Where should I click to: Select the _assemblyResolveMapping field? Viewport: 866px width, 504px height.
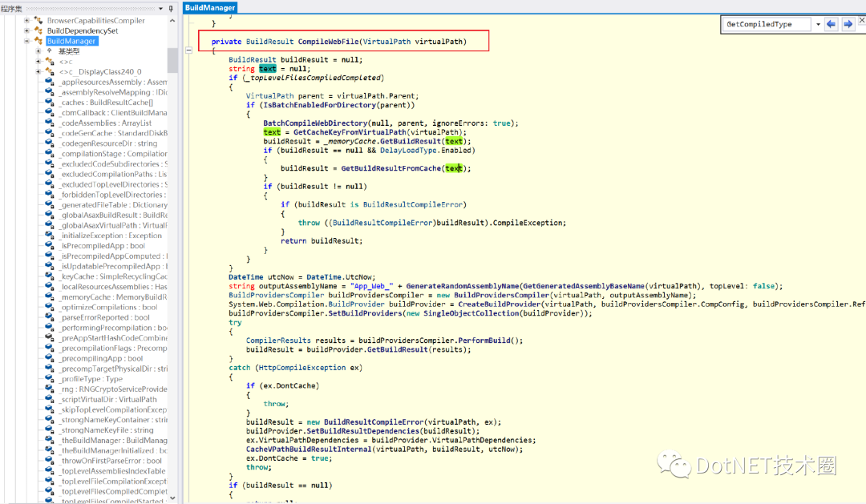click(x=113, y=92)
